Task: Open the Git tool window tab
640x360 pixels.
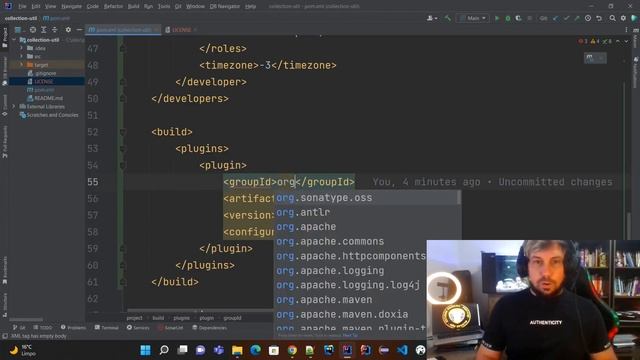Action: tap(19, 327)
